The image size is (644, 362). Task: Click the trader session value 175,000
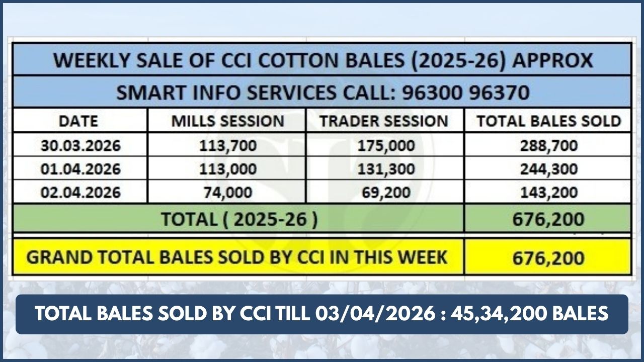386,146
